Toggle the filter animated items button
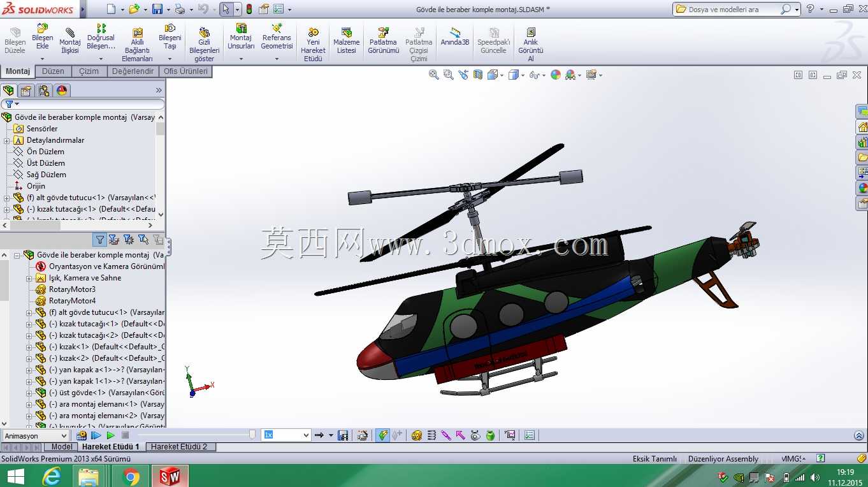This screenshot has height=487, width=868. pyautogui.click(x=114, y=240)
